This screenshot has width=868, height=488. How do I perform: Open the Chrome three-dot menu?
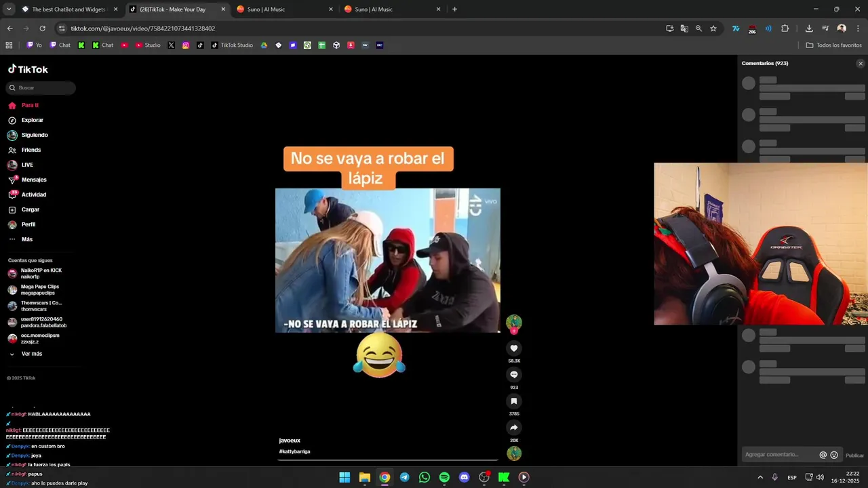(x=859, y=28)
